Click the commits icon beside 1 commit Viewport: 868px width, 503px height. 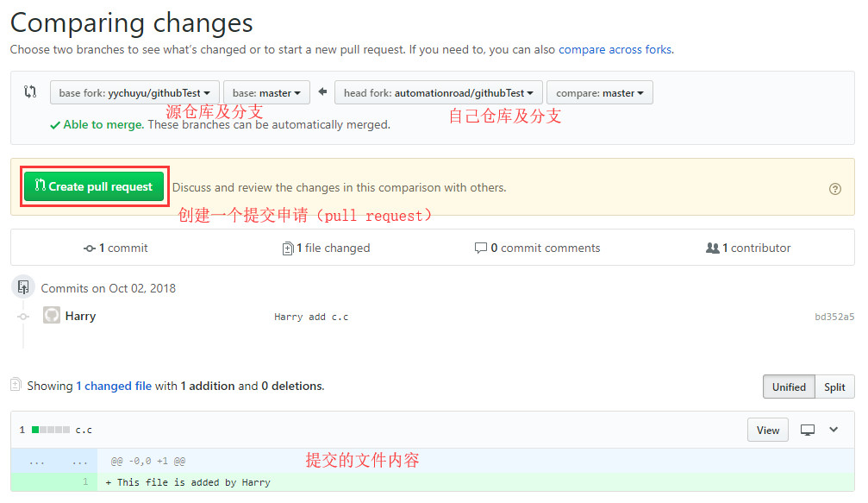90,248
